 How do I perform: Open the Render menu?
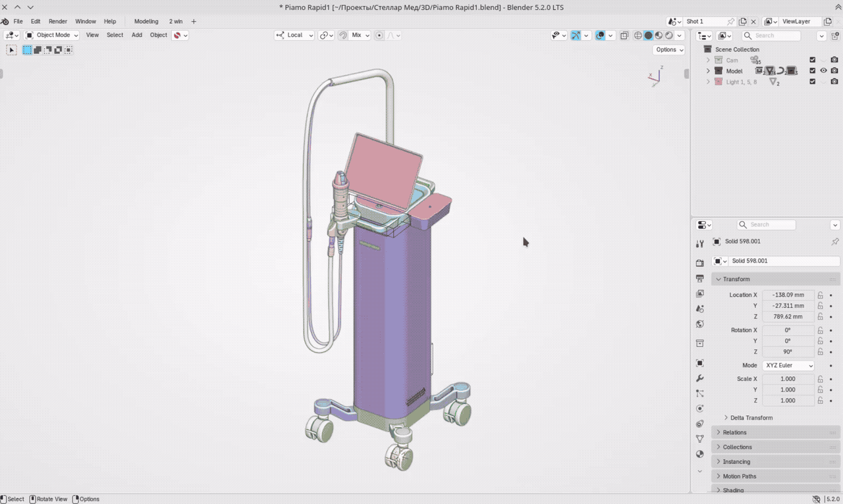(58, 22)
